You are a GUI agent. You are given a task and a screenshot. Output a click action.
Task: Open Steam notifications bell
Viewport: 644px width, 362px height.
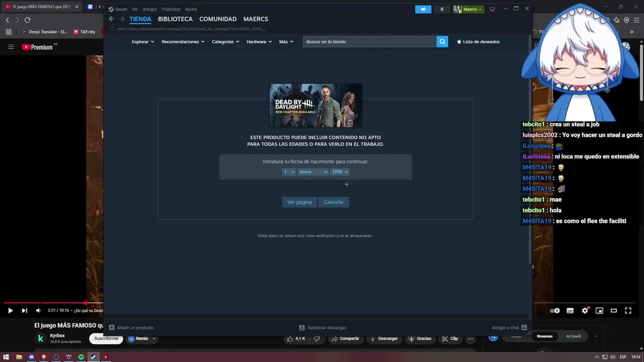(442, 9)
